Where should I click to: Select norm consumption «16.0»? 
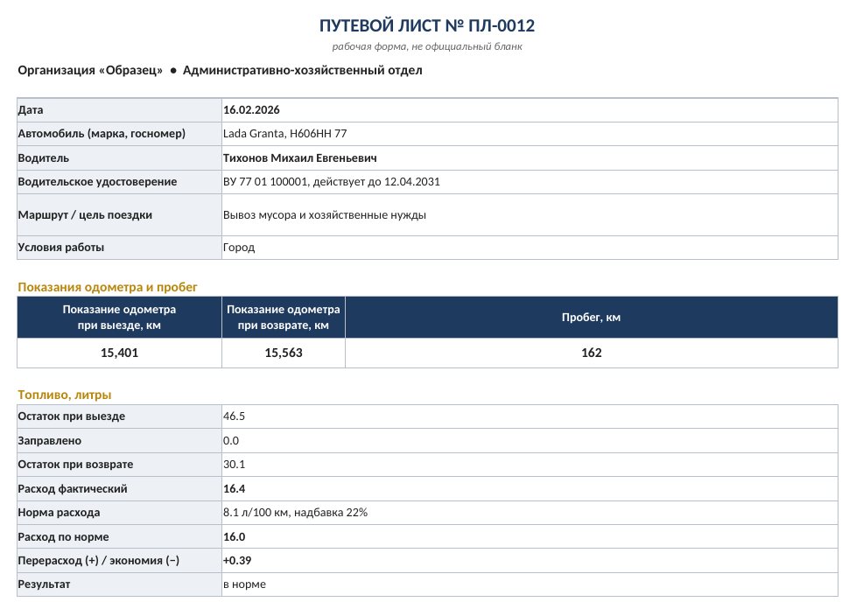pos(234,537)
